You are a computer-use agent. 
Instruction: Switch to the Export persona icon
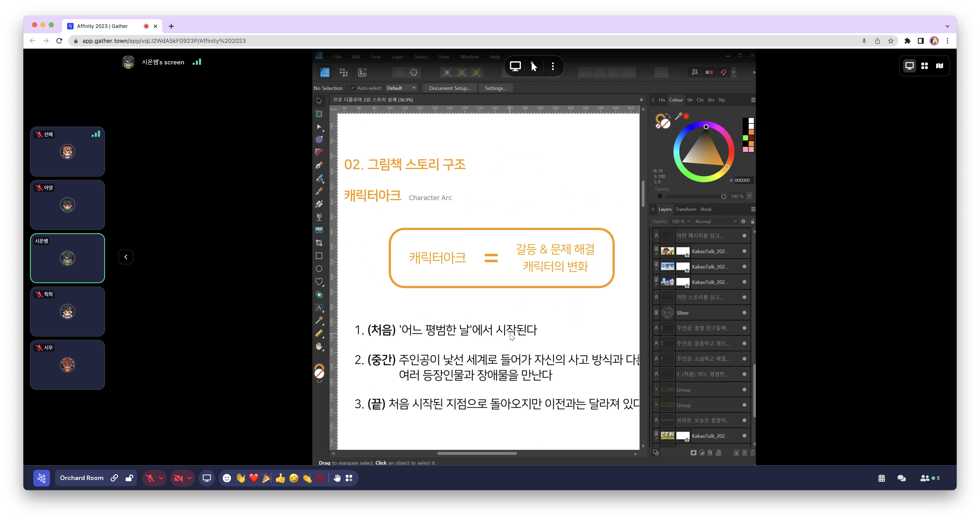[362, 72]
